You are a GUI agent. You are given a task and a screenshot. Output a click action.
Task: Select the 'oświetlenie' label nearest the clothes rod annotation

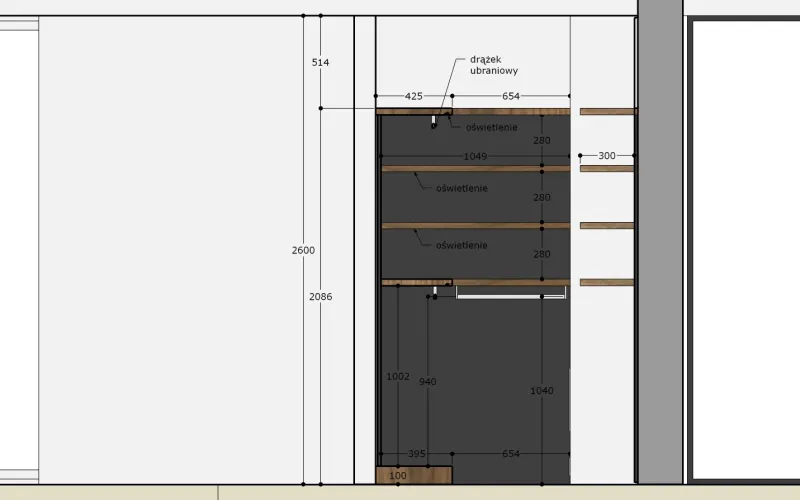(x=491, y=127)
